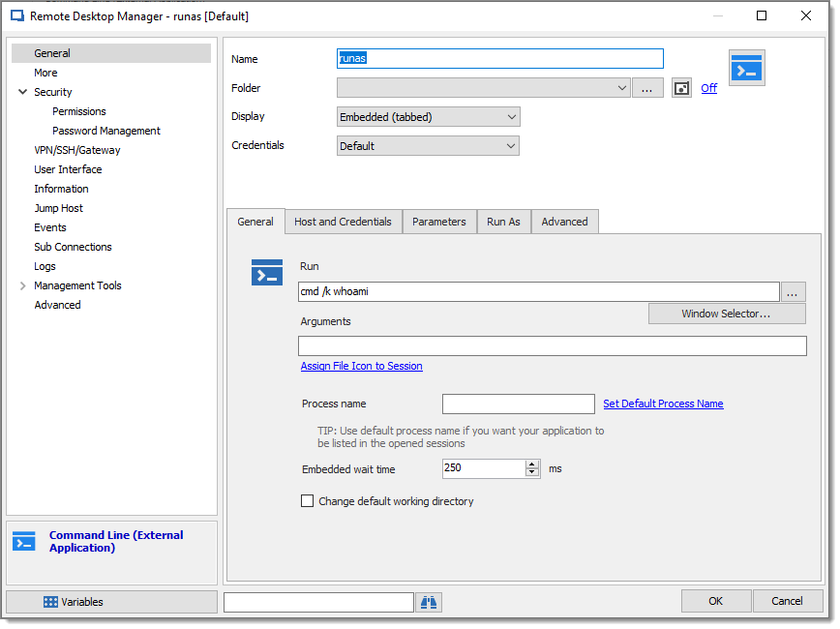Image resolution: width=840 pixels, height=629 pixels.
Task: Switch to the Host and Credentials tab
Action: tap(343, 222)
